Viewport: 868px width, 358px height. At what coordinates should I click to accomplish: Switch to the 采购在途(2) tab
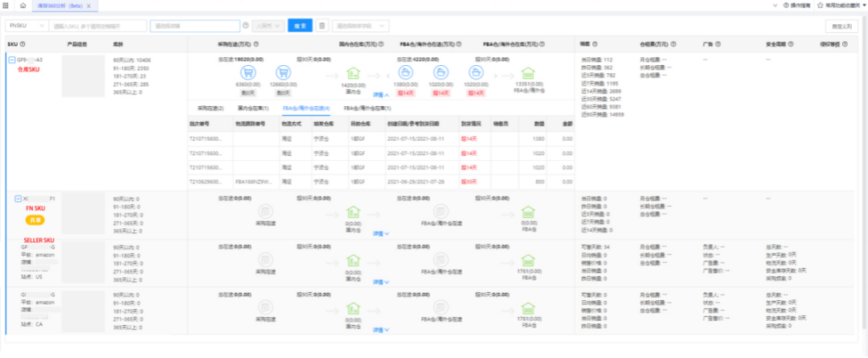[209, 107]
